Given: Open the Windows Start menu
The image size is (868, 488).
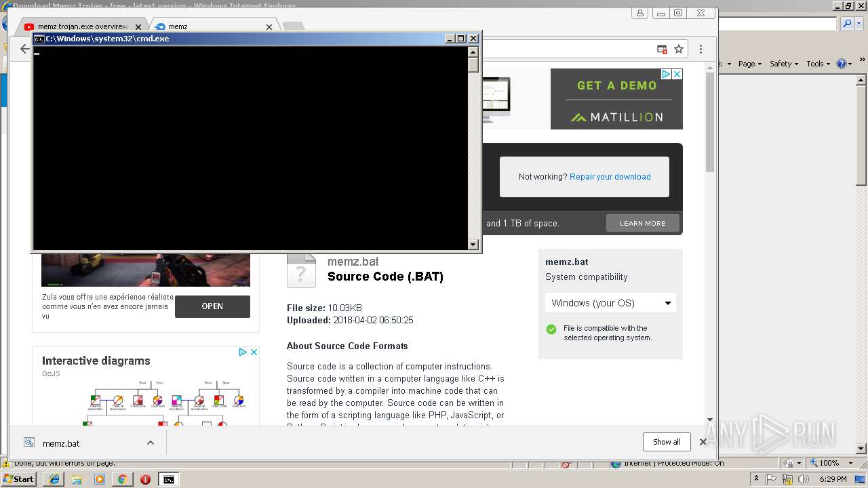Looking at the screenshot, I should click(19, 479).
